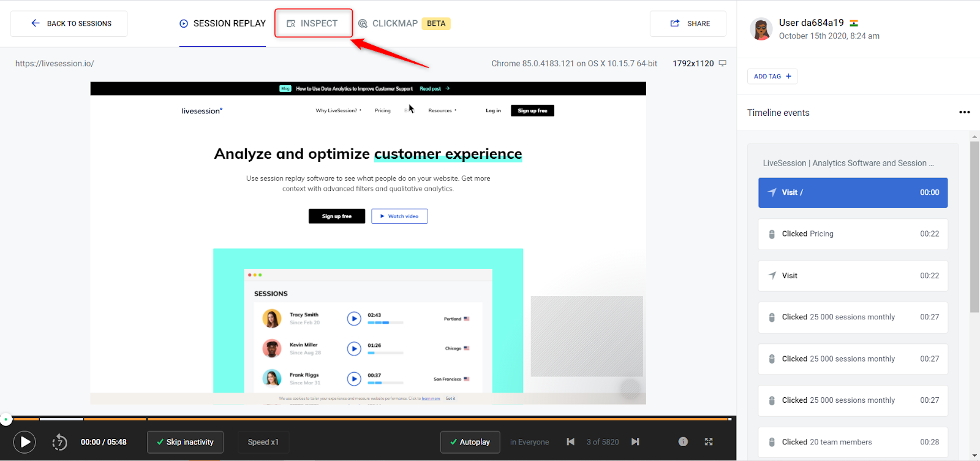Viewport: 980px width, 461px height.
Task: Click the Share button
Action: coord(688,23)
